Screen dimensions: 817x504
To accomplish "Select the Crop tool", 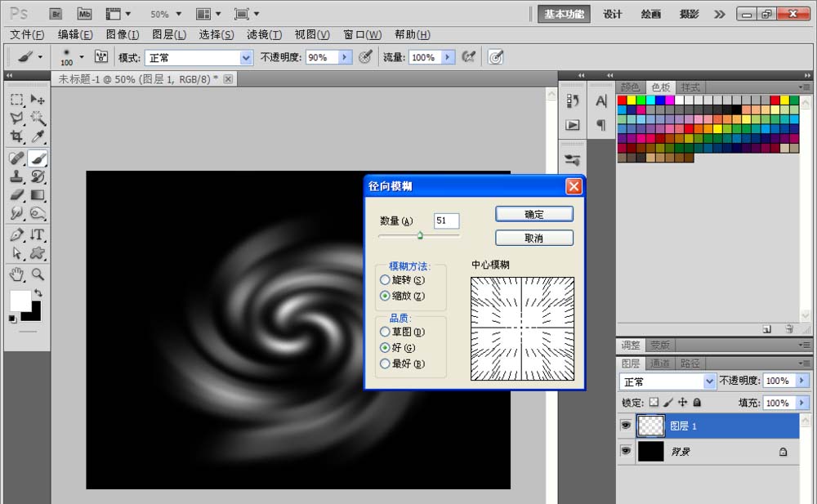I will coord(16,136).
